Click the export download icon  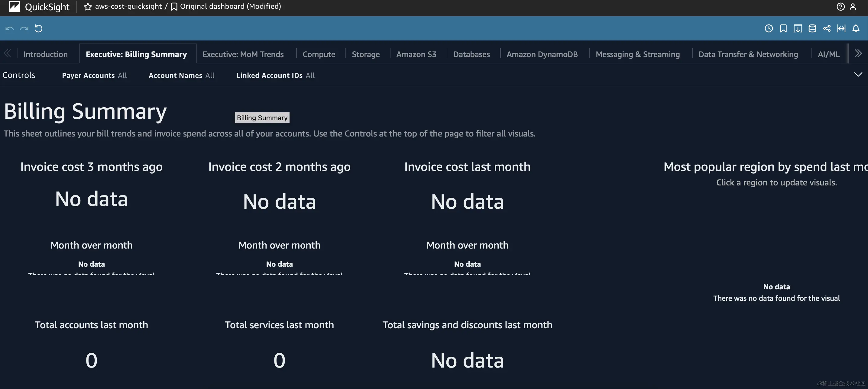pos(798,29)
